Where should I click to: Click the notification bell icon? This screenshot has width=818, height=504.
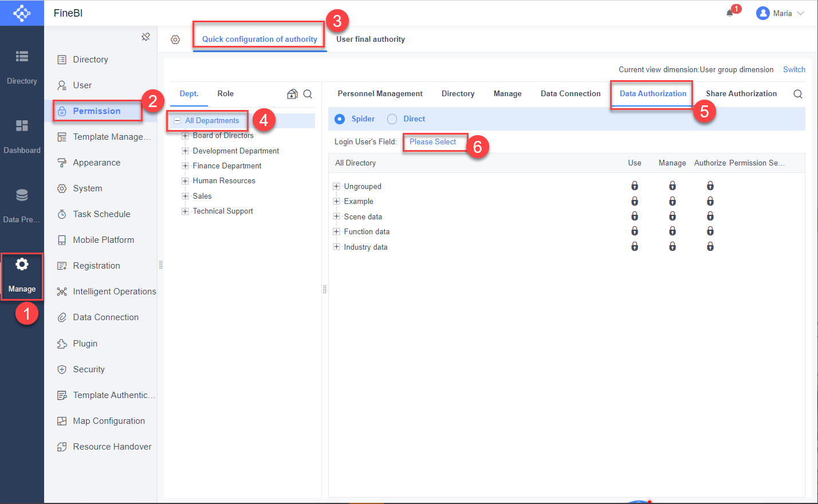pos(729,13)
